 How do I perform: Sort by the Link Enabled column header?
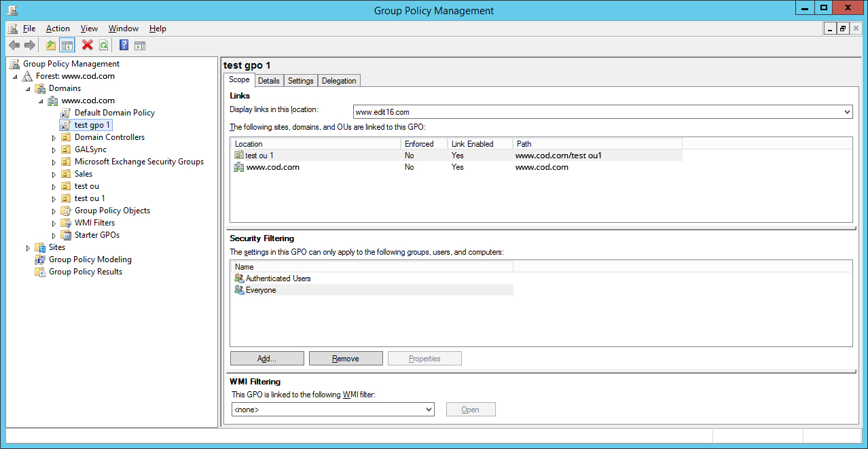(x=480, y=144)
